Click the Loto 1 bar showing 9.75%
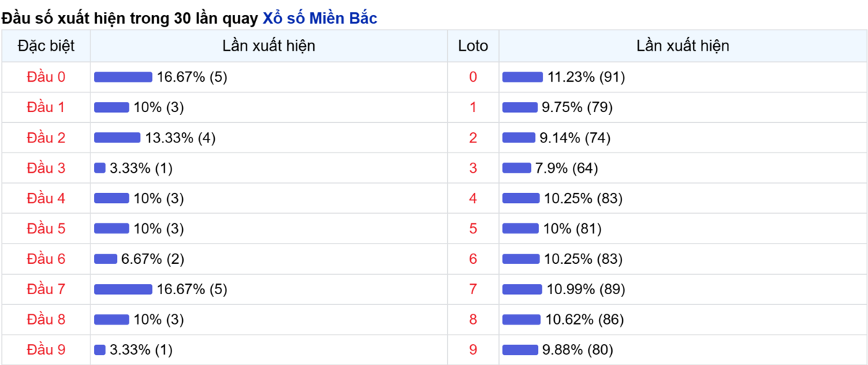This screenshot has width=868, height=365. pos(520,107)
